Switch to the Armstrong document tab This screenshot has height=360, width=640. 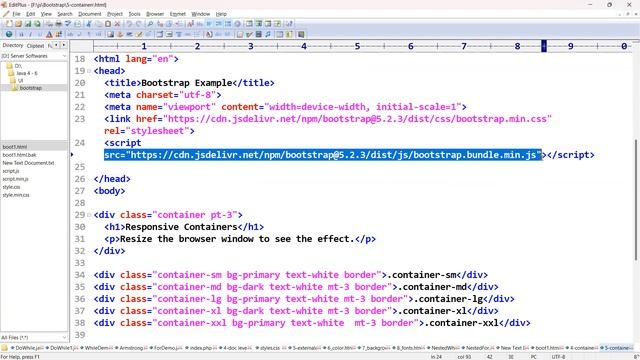coord(131,348)
